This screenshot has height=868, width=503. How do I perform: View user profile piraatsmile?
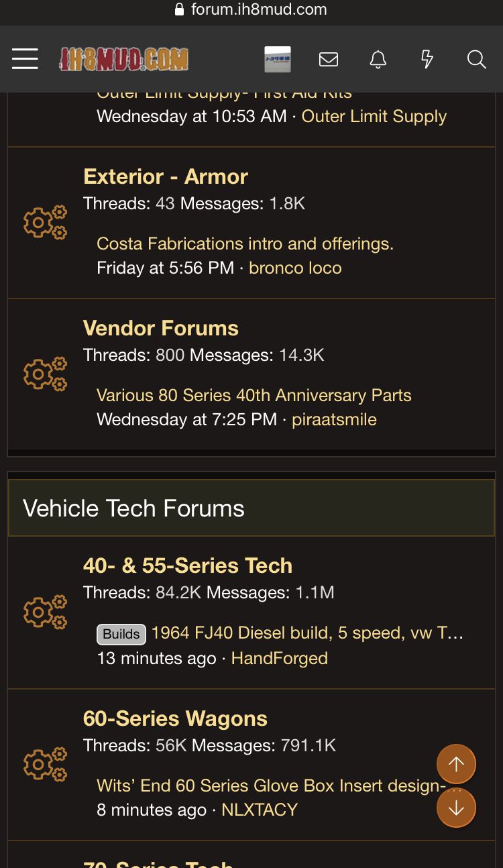(334, 419)
